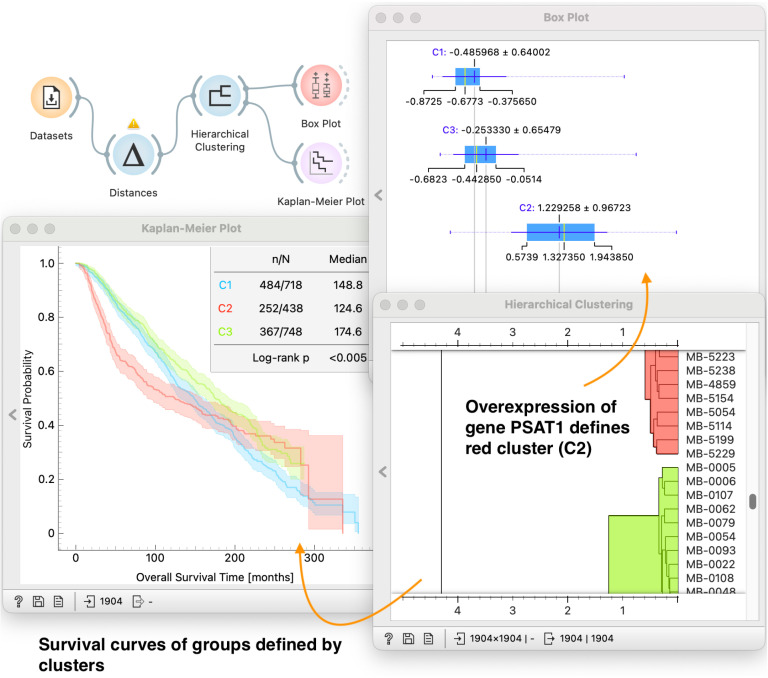The height and width of the screenshot is (678, 768).
Task: Select the green cluster in dendrogram
Action: (643, 531)
